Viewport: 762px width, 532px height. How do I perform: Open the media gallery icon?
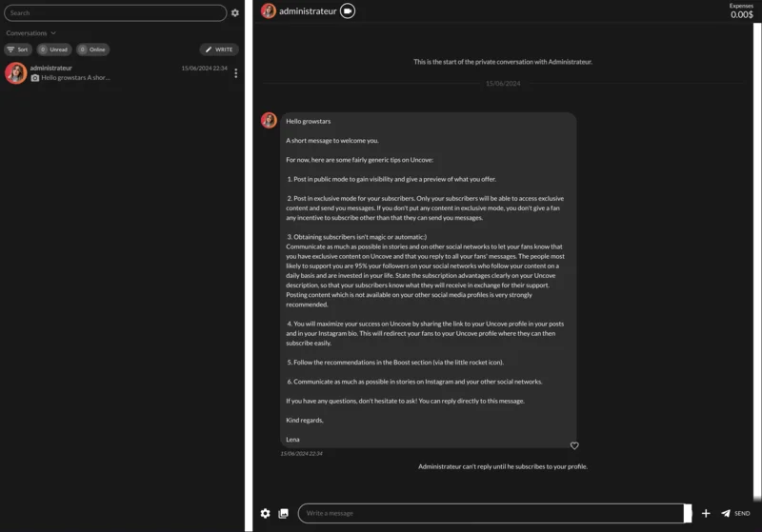[x=283, y=513]
